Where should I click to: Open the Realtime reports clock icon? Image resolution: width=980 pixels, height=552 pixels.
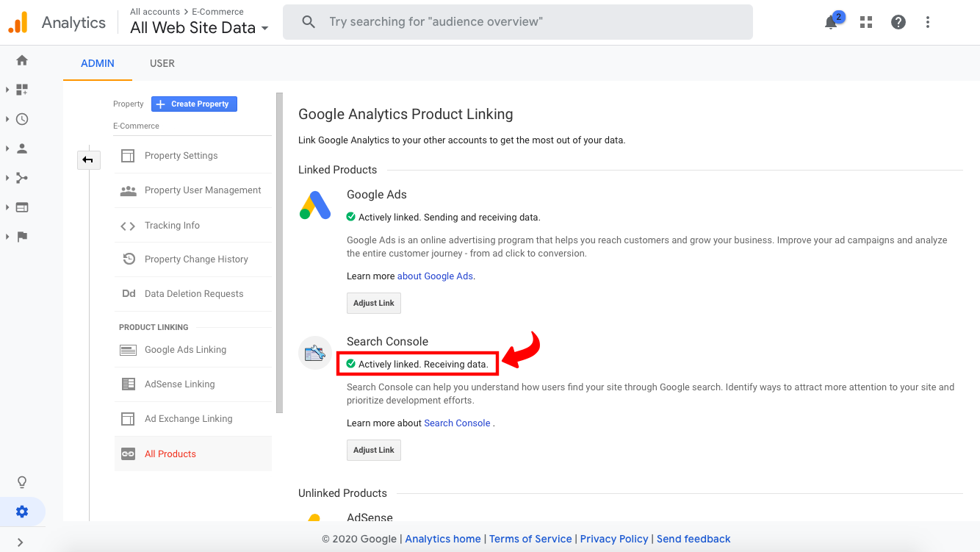pyautogui.click(x=21, y=118)
